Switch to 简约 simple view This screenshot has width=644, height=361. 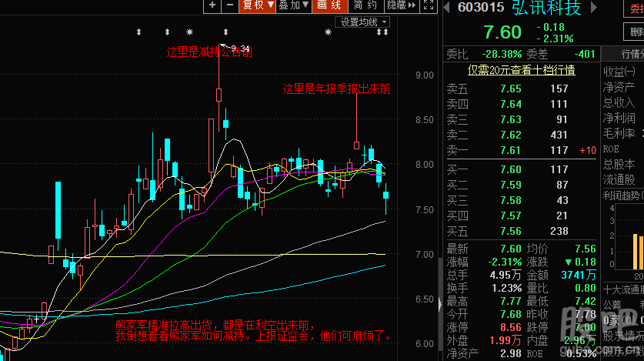pyautogui.click(x=365, y=5)
